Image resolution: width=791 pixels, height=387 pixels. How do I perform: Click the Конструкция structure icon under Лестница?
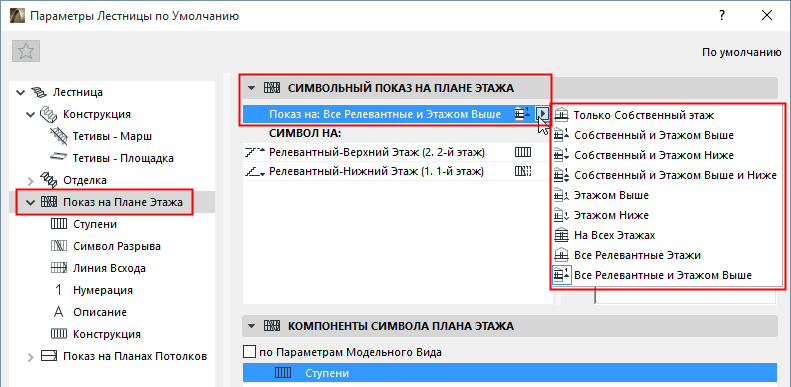48,114
